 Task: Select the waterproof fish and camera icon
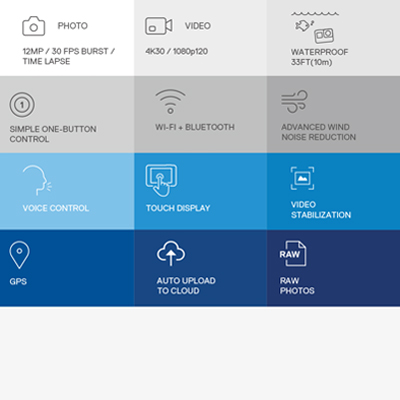click(x=315, y=28)
